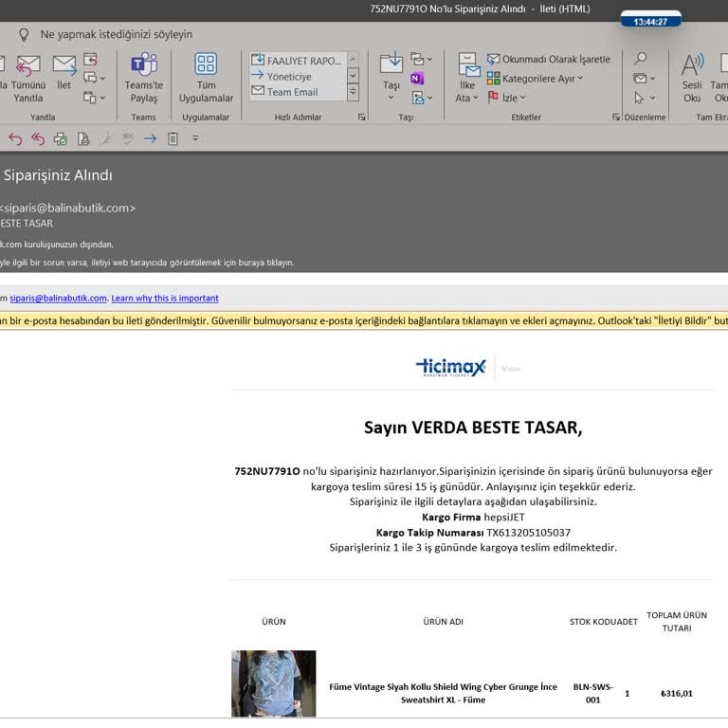Image resolution: width=728 pixels, height=728 pixels.
Task: Click the 13:44:27 timer badge
Action: (x=650, y=21)
